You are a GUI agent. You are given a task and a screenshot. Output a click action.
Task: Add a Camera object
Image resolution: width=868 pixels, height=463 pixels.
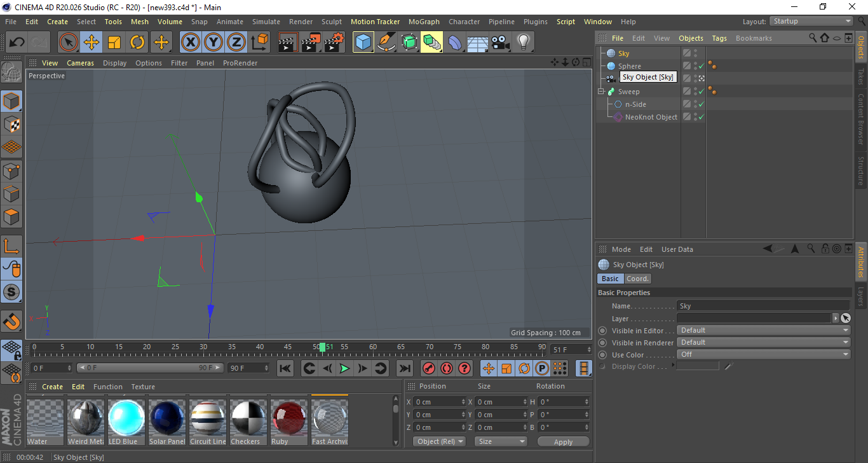(x=500, y=43)
